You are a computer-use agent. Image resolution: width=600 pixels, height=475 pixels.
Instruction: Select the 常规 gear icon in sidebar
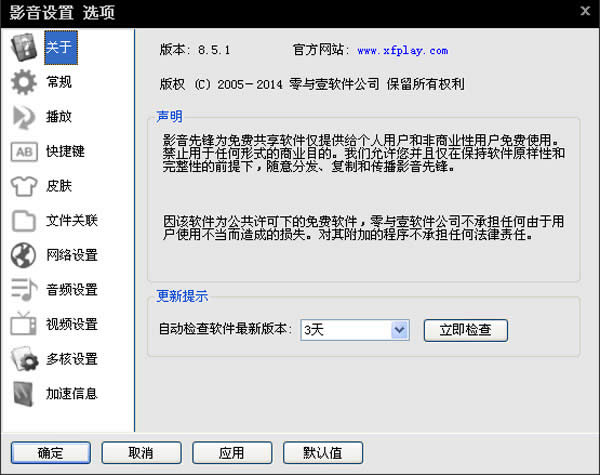point(22,82)
